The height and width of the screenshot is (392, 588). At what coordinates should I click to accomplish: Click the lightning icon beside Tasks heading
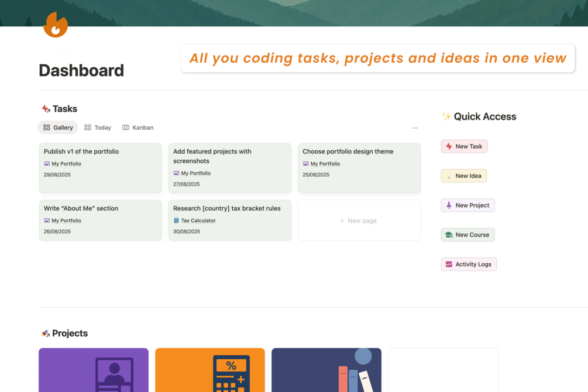coord(46,109)
